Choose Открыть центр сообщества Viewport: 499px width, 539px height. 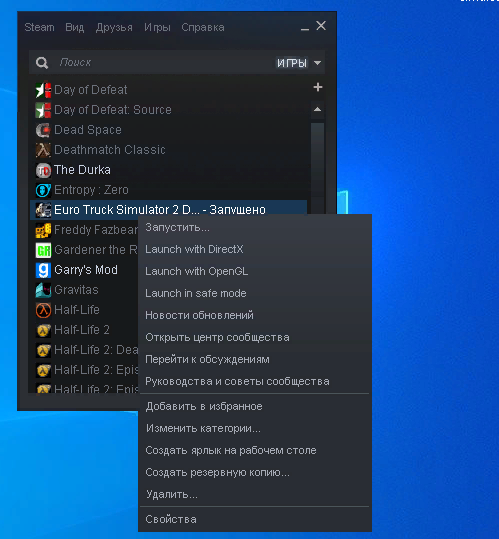255,337
